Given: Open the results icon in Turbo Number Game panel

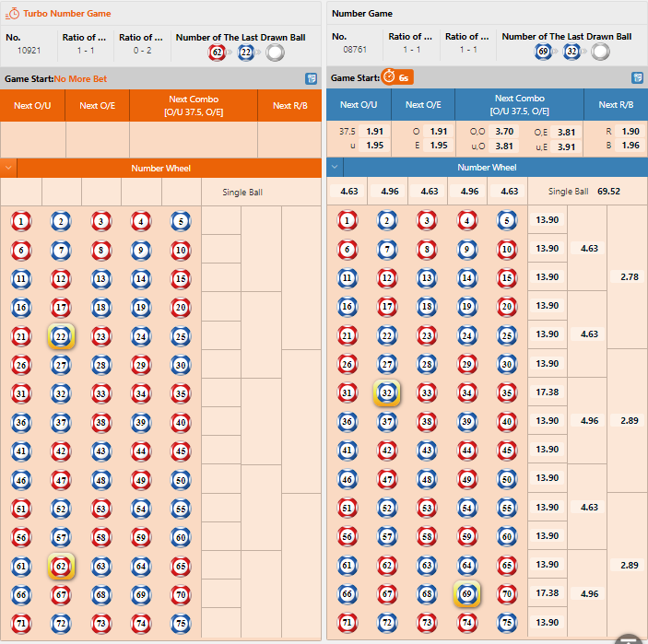Looking at the screenshot, I should coord(311,79).
